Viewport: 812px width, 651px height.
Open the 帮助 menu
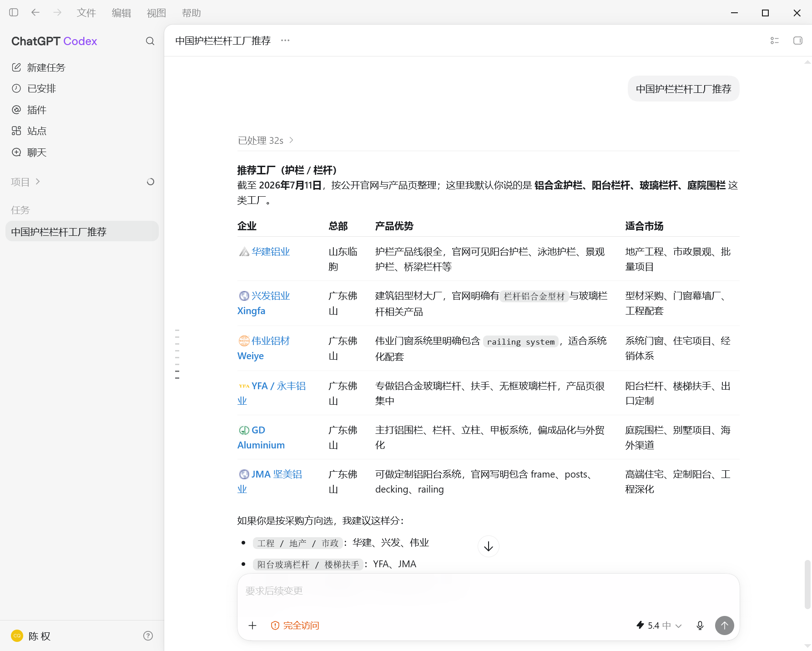pos(191,13)
